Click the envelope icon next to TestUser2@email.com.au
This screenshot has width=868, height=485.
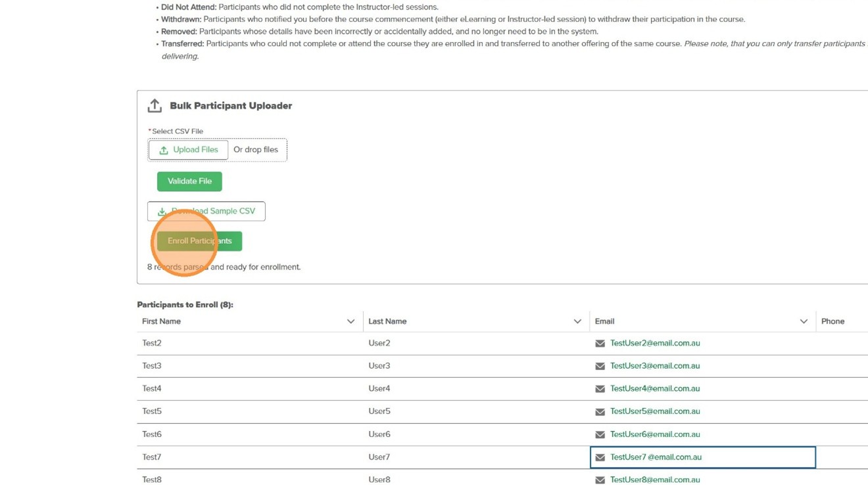[x=599, y=343]
